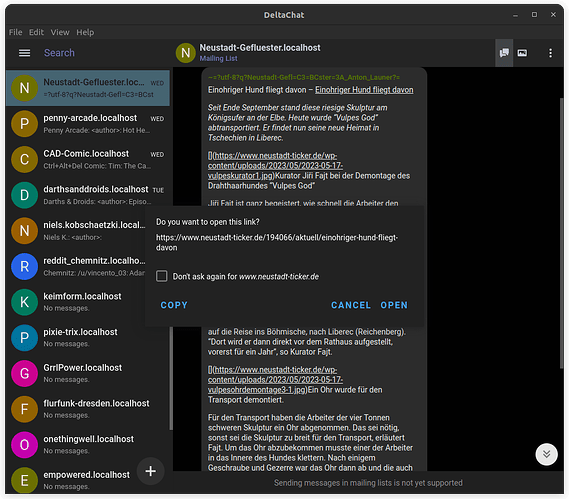Click the Search chats field
The width and height of the screenshot is (569, 499).
coord(59,53)
